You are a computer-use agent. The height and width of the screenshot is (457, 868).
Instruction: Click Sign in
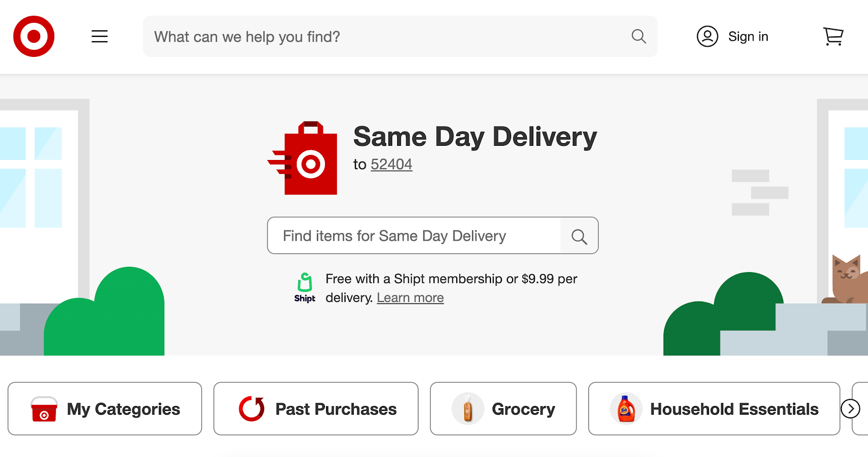click(x=748, y=36)
